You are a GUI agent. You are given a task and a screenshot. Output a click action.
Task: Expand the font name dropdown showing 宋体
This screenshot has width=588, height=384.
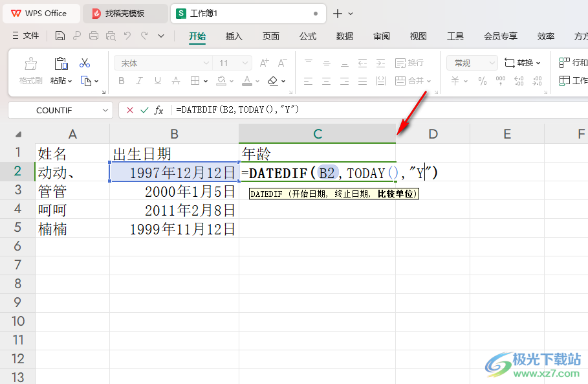pyautogui.click(x=206, y=63)
